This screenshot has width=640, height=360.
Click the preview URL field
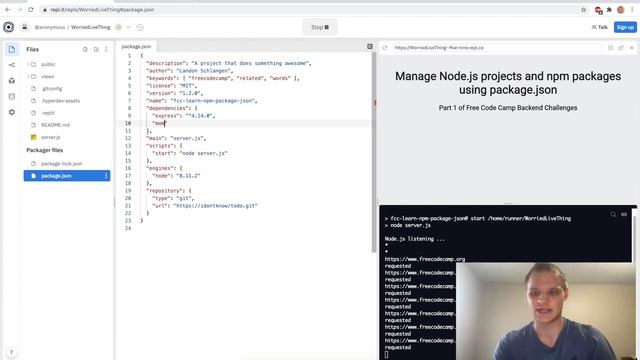coord(497,48)
